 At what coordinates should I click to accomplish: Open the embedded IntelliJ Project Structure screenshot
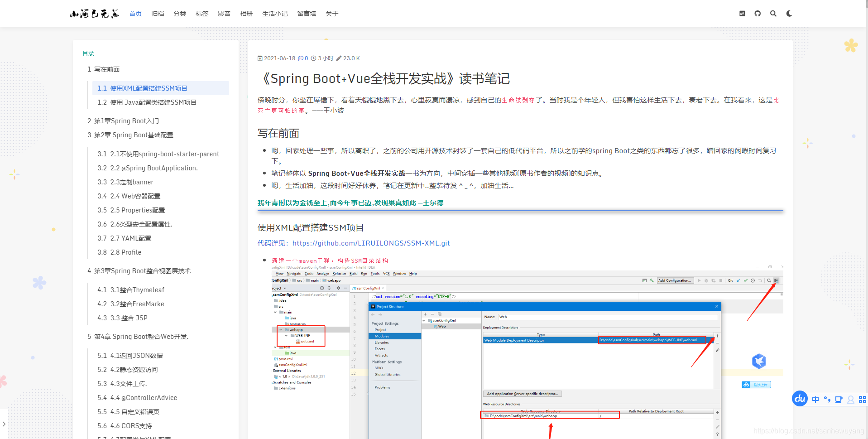[x=527, y=352]
